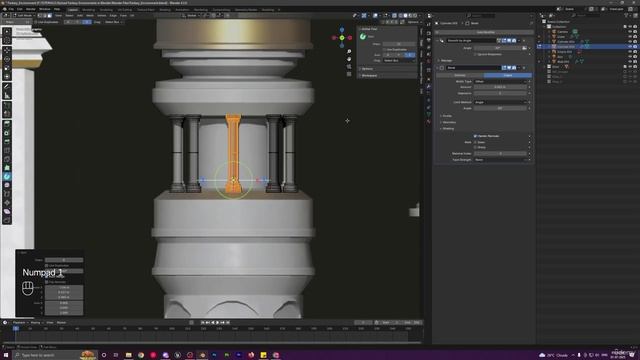Open the green Object Data properties tab
640x360 pixels.
(429, 115)
